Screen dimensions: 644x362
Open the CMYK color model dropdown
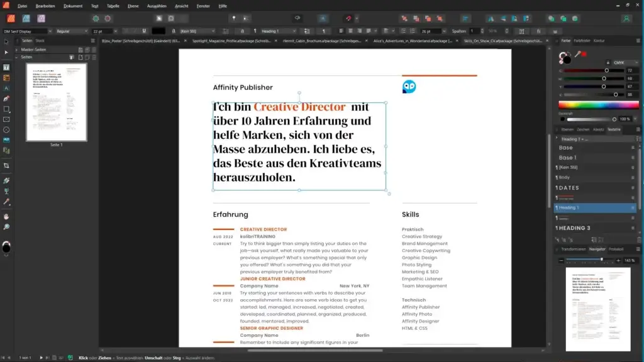click(x=626, y=63)
